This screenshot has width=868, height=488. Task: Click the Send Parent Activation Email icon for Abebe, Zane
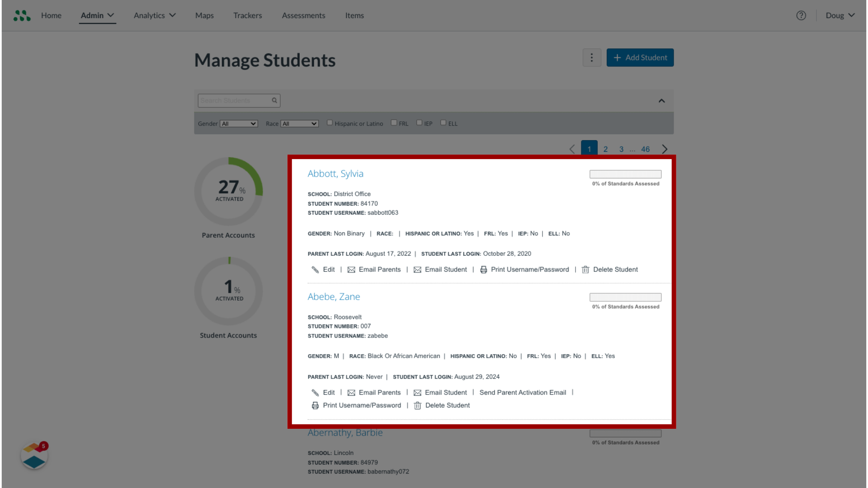523,392
